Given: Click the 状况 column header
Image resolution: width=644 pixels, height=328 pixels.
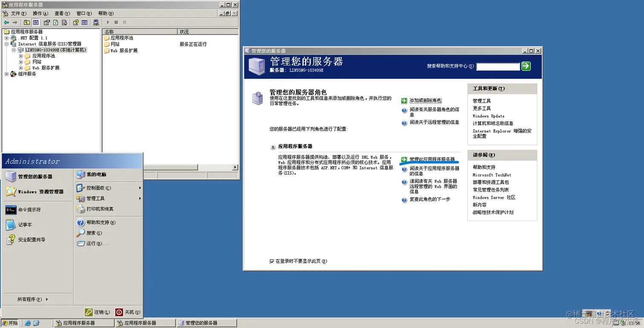Looking at the screenshot, I should click(x=207, y=32).
